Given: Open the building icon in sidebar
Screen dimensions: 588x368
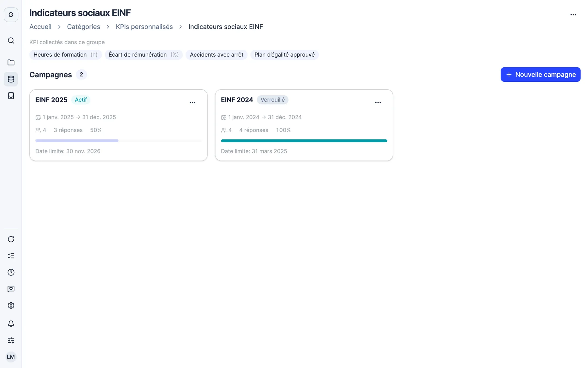Looking at the screenshot, I should (x=11, y=96).
